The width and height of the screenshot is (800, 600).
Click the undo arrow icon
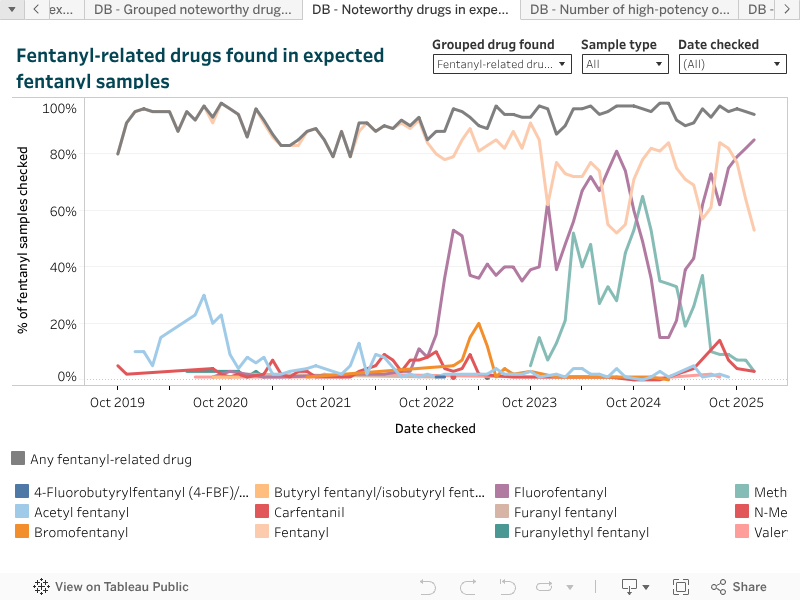tap(427, 587)
